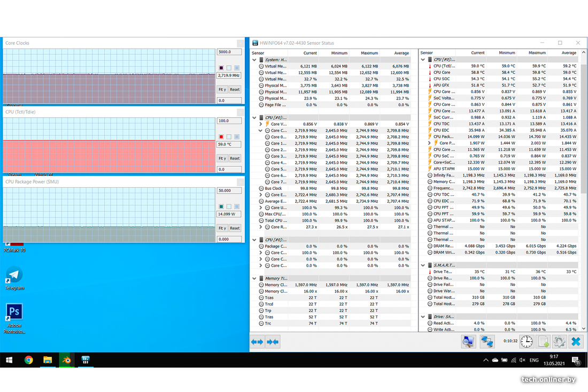The height and width of the screenshot is (392, 588).
Task: Start logging with the sheet-plus icon
Action: click(544, 342)
